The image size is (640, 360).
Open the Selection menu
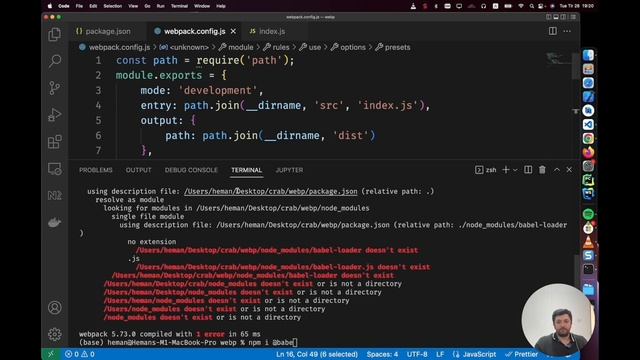click(x=113, y=6)
